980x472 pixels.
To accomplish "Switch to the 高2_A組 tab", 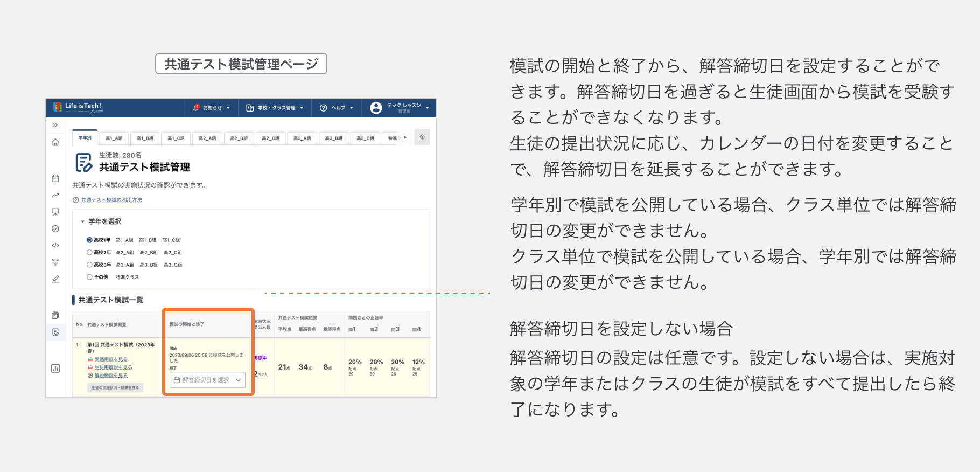I will click(x=207, y=138).
